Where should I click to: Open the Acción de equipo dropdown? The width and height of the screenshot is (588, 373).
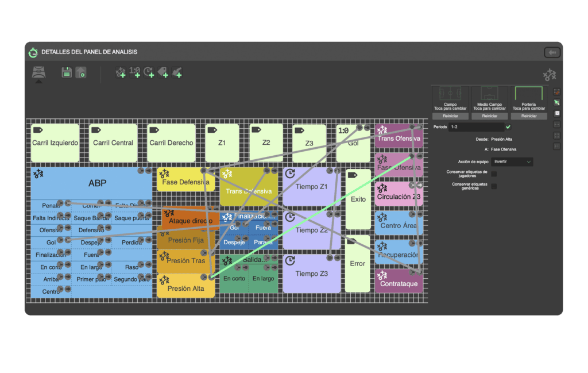[x=512, y=162]
